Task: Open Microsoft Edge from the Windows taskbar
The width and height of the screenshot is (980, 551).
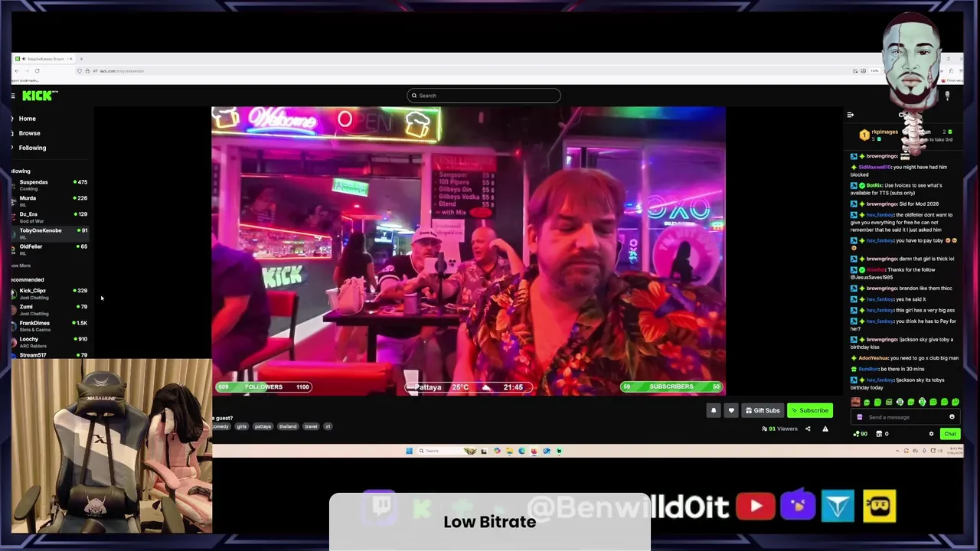Action: (521, 451)
